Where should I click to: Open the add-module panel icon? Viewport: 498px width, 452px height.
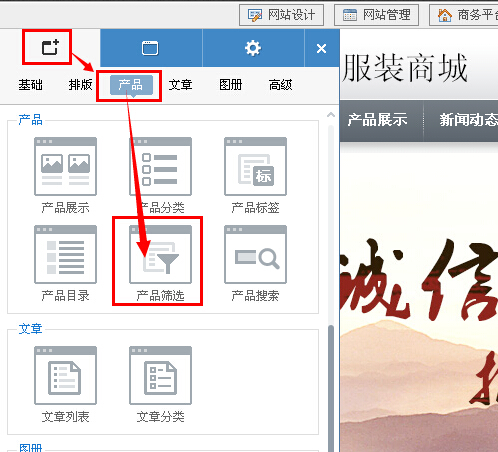pyautogui.click(x=50, y=47)
